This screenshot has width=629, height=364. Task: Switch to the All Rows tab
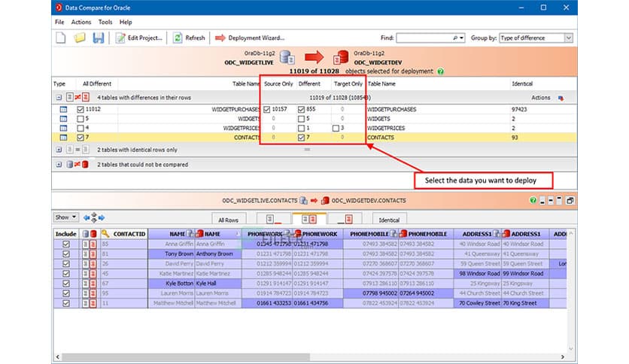click(x=228, y=220)
